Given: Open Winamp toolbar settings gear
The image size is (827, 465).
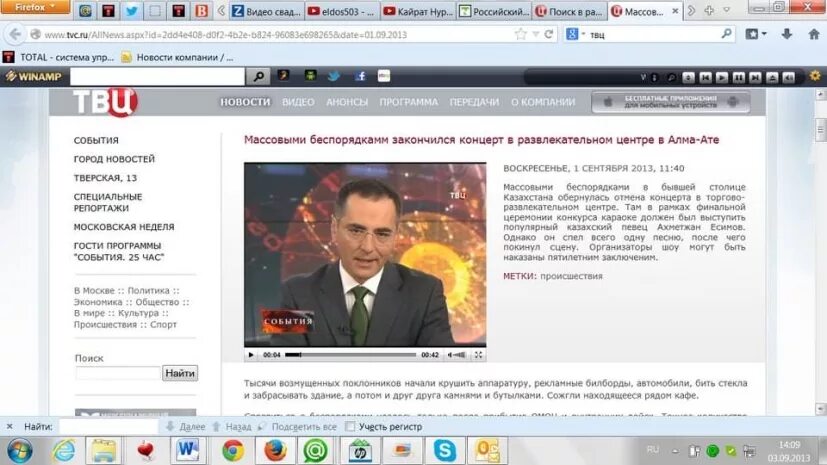Looking at the screenshot, I should [x=815, y=76].
